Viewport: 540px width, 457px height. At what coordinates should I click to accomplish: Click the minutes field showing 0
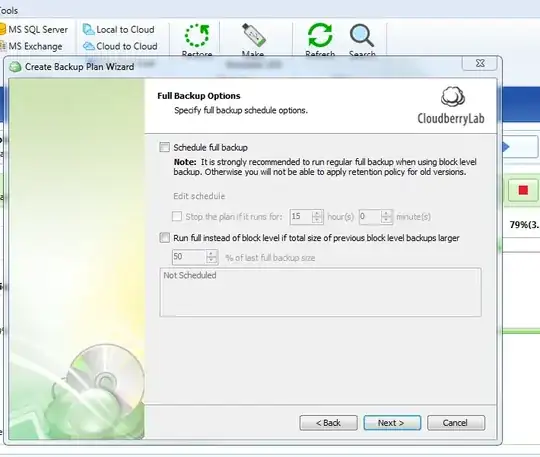point(370,217)
